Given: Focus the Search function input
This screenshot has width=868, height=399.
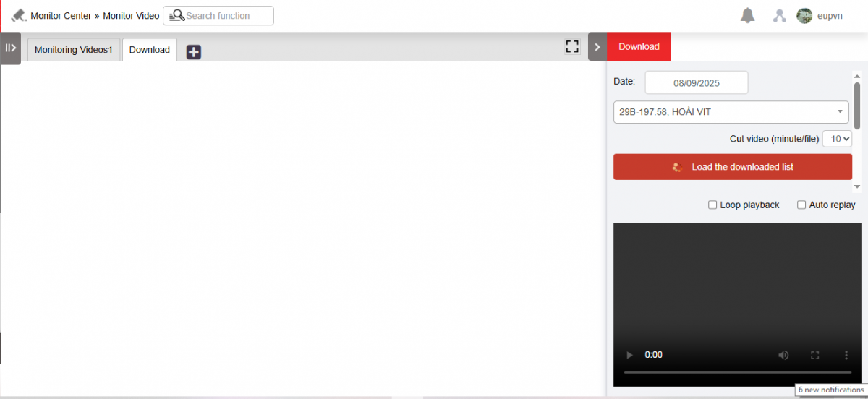Looking at the screenshot, I should (x=218, y=15).
